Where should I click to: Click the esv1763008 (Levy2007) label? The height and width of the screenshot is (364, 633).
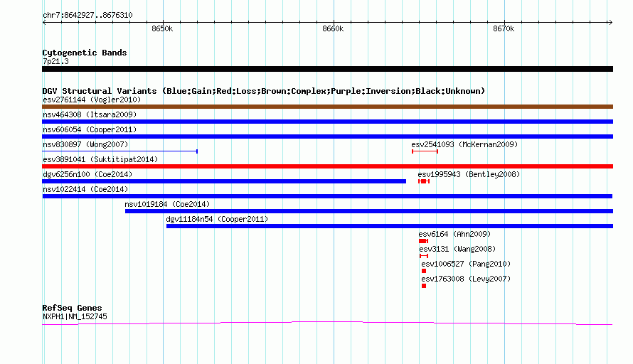click(x=466, y=279)
